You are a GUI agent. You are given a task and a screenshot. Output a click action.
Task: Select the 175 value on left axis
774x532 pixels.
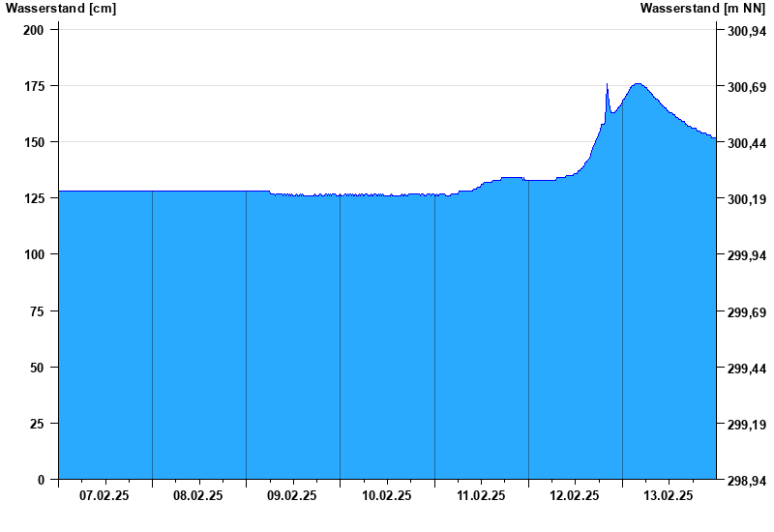(34, 86)
